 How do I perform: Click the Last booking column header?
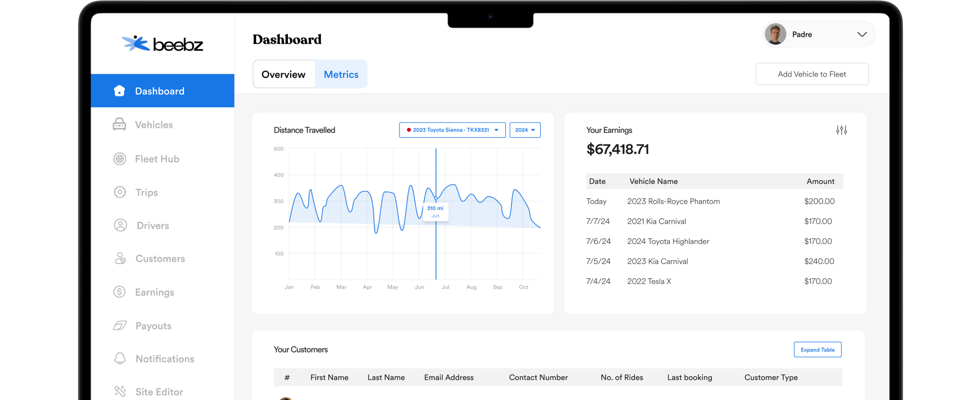pyautogui.click(x=689, y=377)
